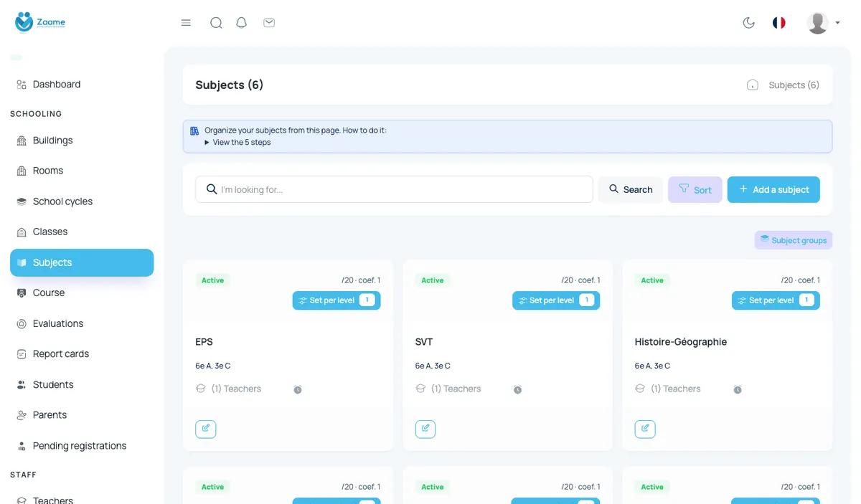This screenshot has width=861, height=504.
Task: Open the notifications bell icon
Action: pos(242,23)
